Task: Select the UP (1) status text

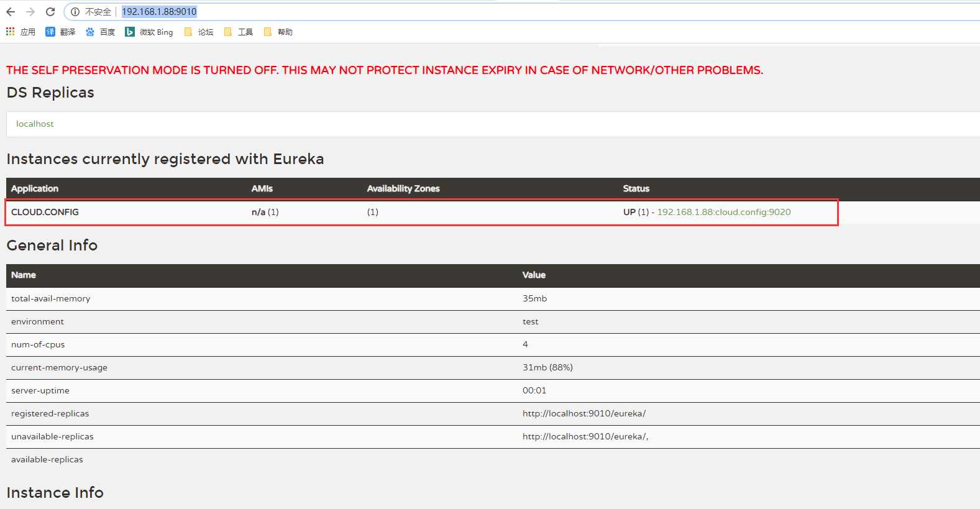Action: click(x=636, y=212)
